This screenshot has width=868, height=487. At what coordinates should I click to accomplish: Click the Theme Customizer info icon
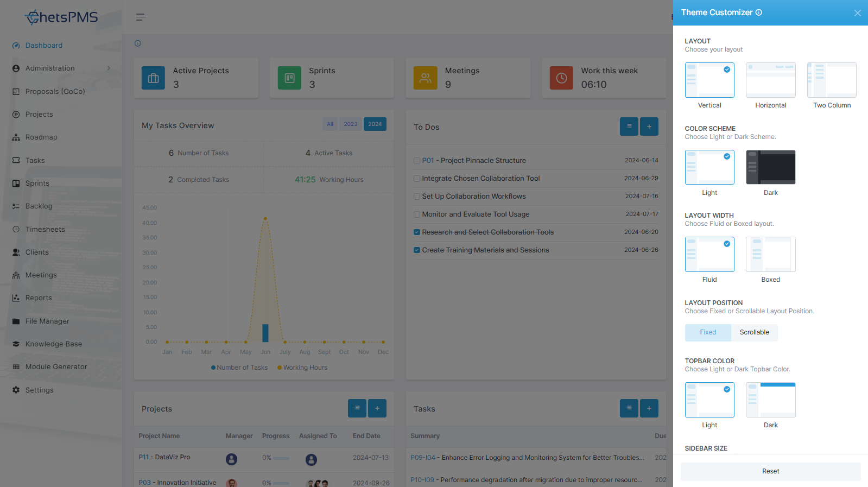[x=759, y=12]
